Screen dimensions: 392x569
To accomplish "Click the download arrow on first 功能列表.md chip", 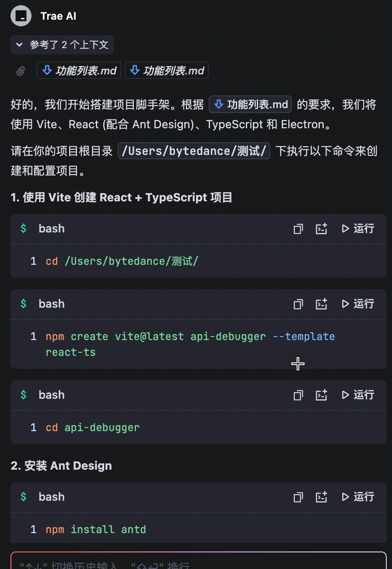I will [47, 70].
